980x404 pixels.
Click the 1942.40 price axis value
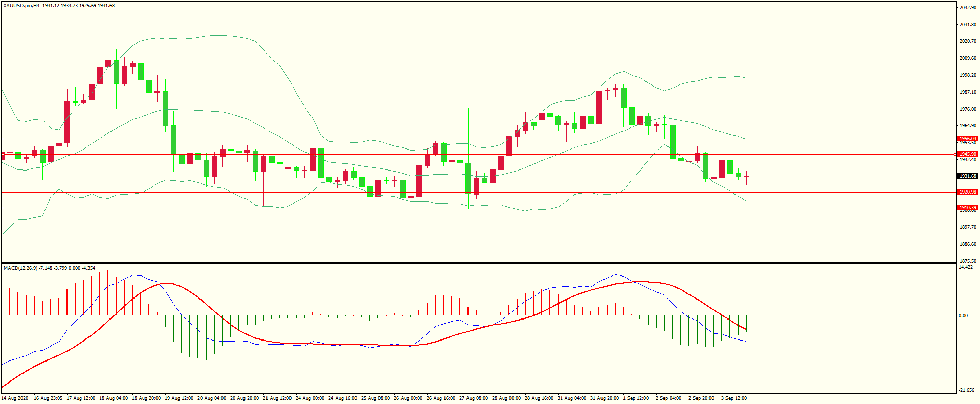pyautogui.click(x=968, y=160)
